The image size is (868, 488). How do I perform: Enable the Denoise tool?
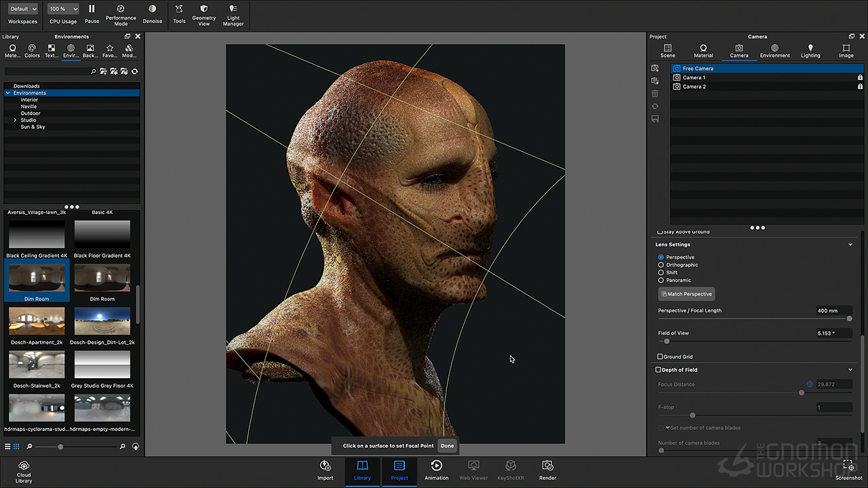tap(152, 9)
